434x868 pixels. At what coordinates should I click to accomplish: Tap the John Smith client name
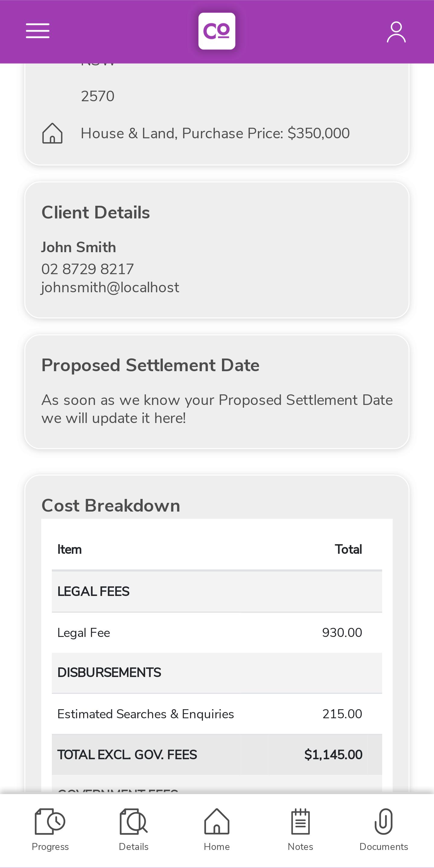[x=79, y=247]
